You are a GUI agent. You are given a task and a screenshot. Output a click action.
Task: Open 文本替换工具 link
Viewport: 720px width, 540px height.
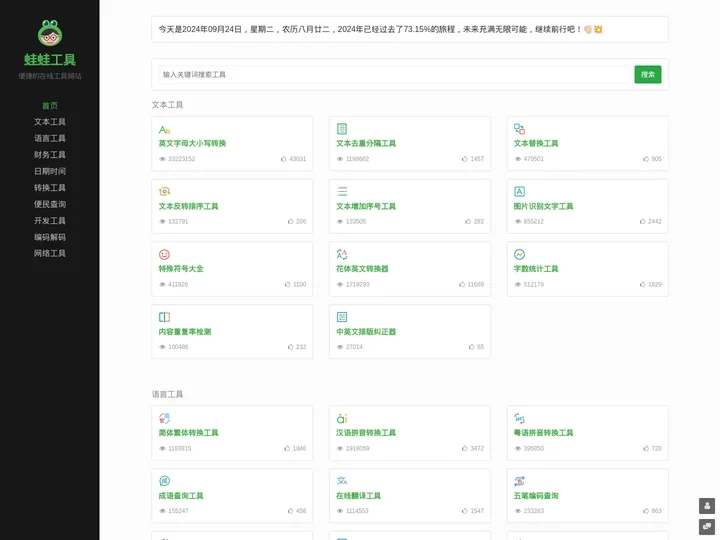pyautogui.click(x=536, y=143)
